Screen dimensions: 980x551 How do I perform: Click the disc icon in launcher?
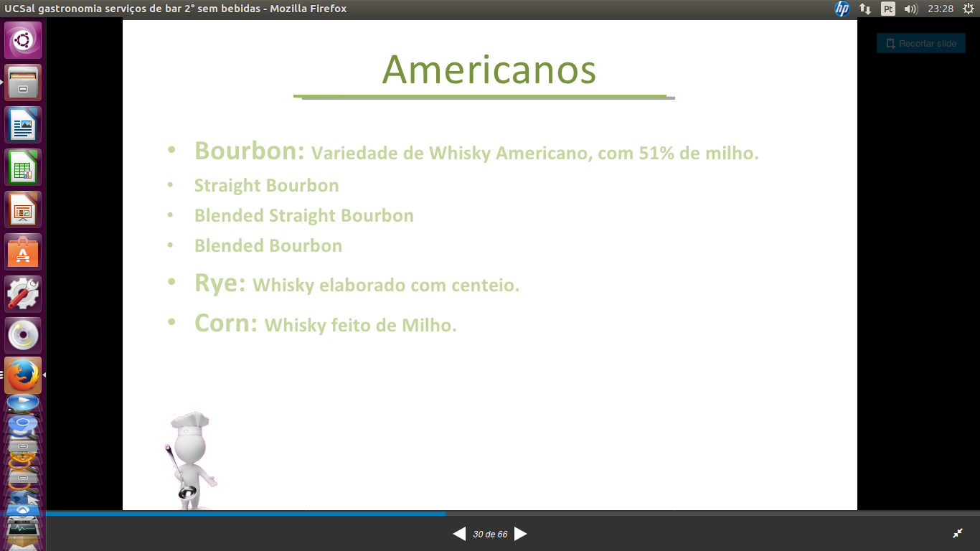23,336
